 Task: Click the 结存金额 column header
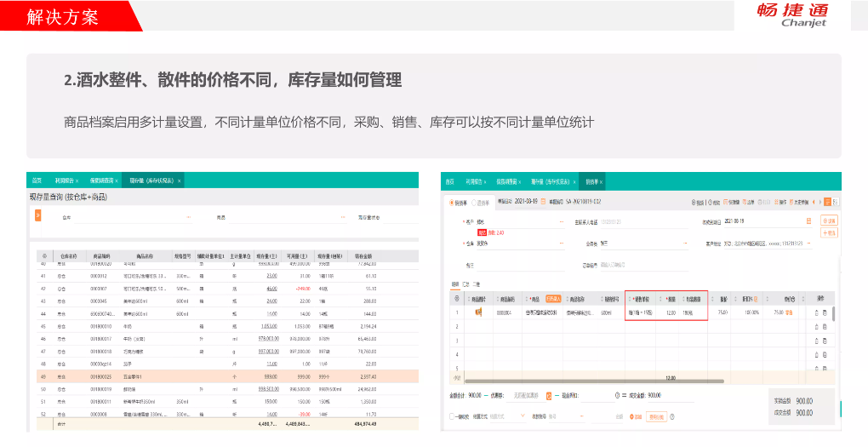363,256
